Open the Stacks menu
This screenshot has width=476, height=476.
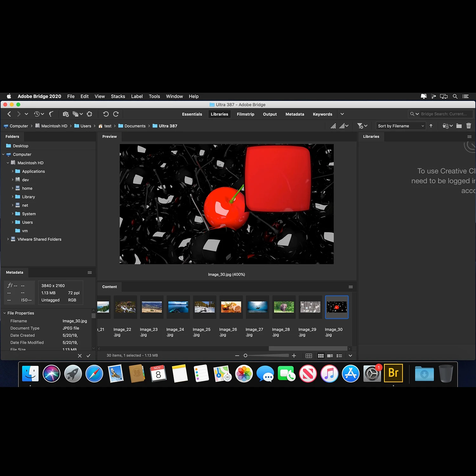coord(118,96)
